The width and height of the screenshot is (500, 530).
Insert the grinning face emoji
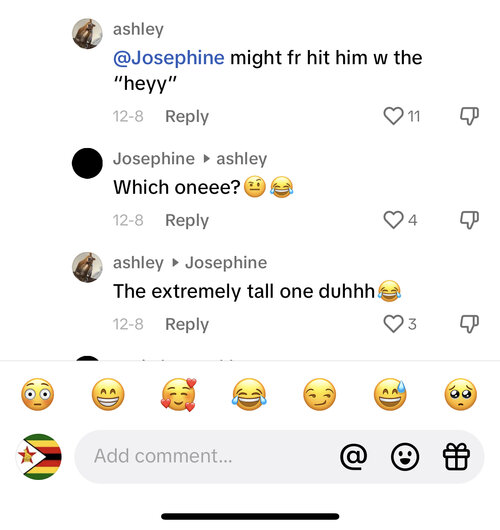click(108, 394)
